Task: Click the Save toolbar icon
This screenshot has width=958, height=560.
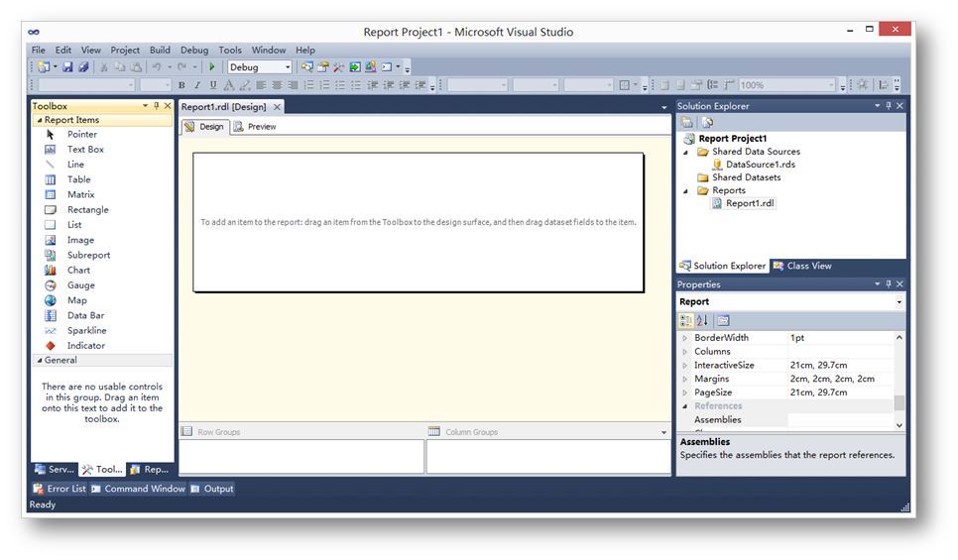Action: (67, 67)
